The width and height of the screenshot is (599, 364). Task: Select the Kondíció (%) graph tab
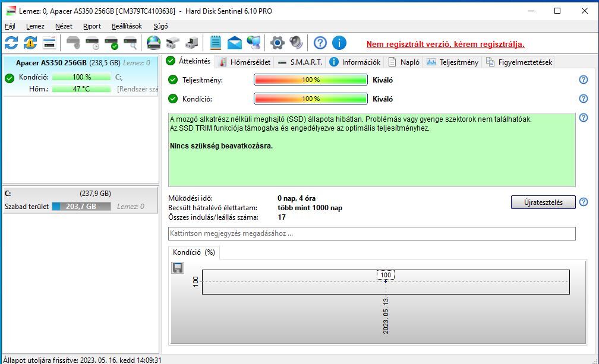click(194, 252)
